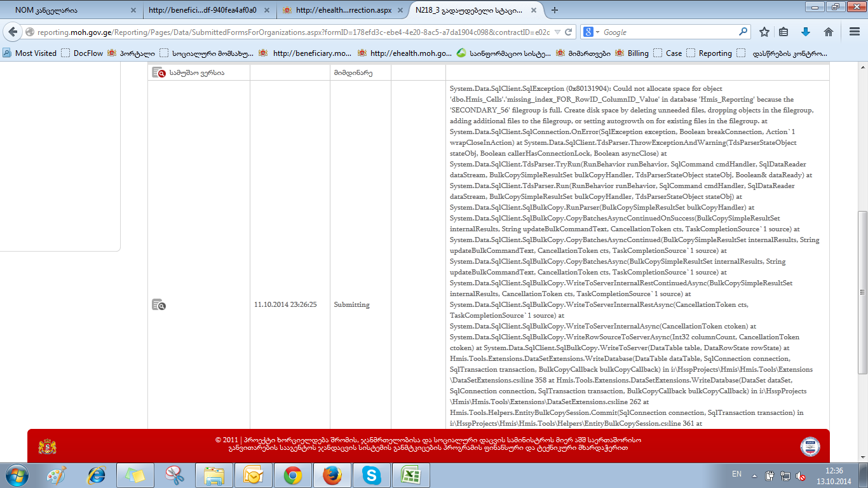Open Excel from the Windows taskbar
Screen dimensions: 868x488
click(410, 475)
